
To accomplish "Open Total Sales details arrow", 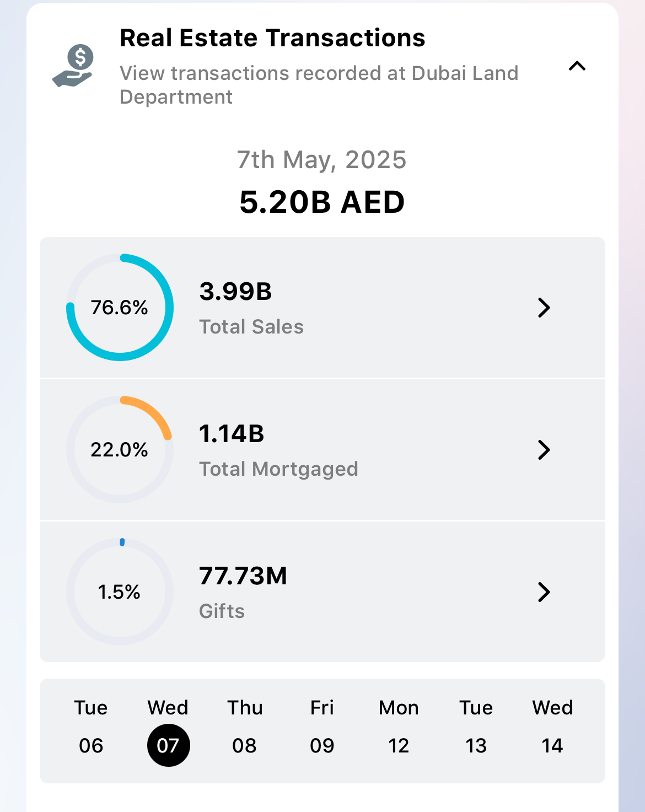I will (x=544, y=308).
